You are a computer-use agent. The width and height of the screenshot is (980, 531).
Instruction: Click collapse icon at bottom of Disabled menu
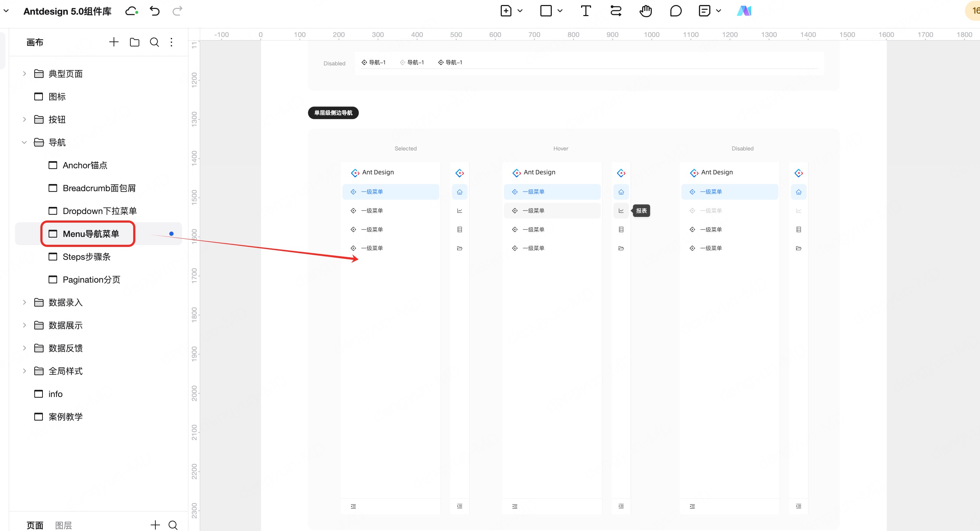click(x=692, y=506)
